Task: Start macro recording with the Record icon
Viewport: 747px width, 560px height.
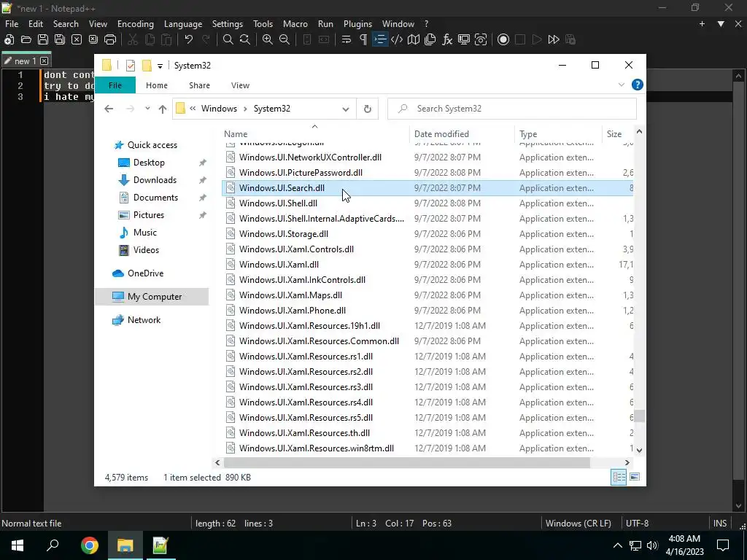Action: point(503,39)
